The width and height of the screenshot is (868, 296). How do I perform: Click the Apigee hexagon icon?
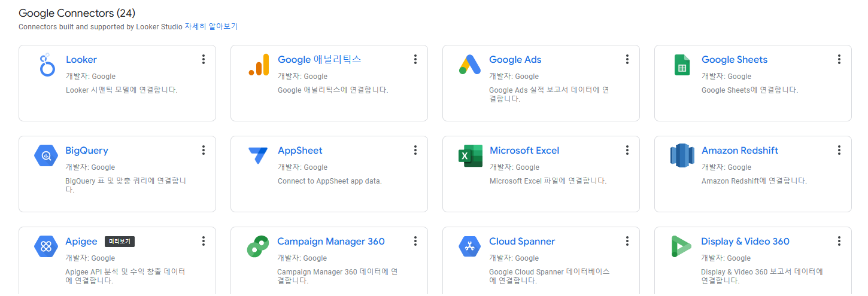click(x=46, y=246)
